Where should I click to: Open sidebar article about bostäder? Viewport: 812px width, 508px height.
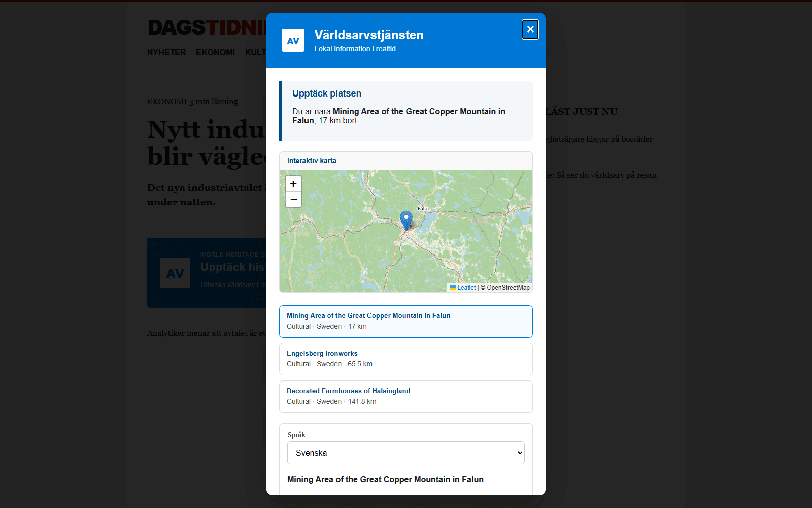click(x=599, y=139)
